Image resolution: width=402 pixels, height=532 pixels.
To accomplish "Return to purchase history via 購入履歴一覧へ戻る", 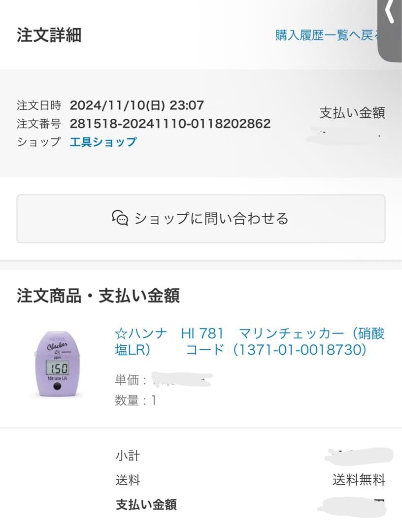I will (x=329, y=35).
